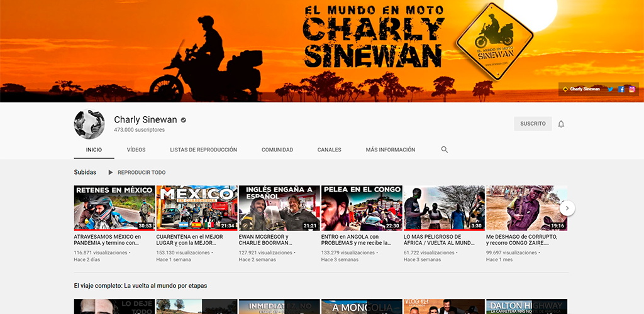Open the Dalton Highway thumbnail

(527, 306)
